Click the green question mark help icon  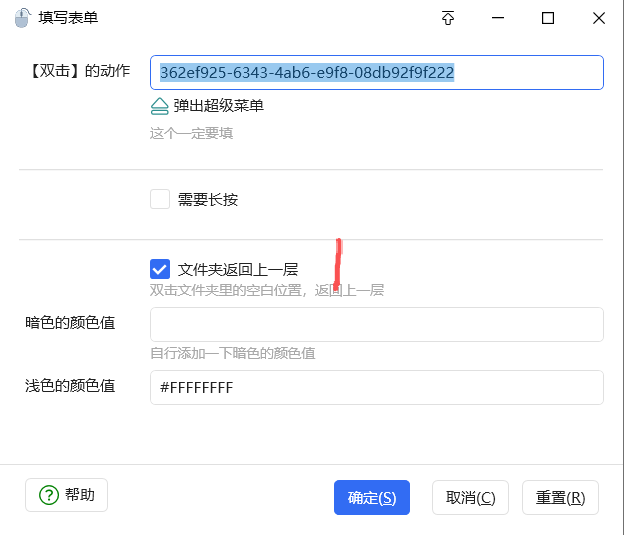pyautogui.click(x=48, y=495)
